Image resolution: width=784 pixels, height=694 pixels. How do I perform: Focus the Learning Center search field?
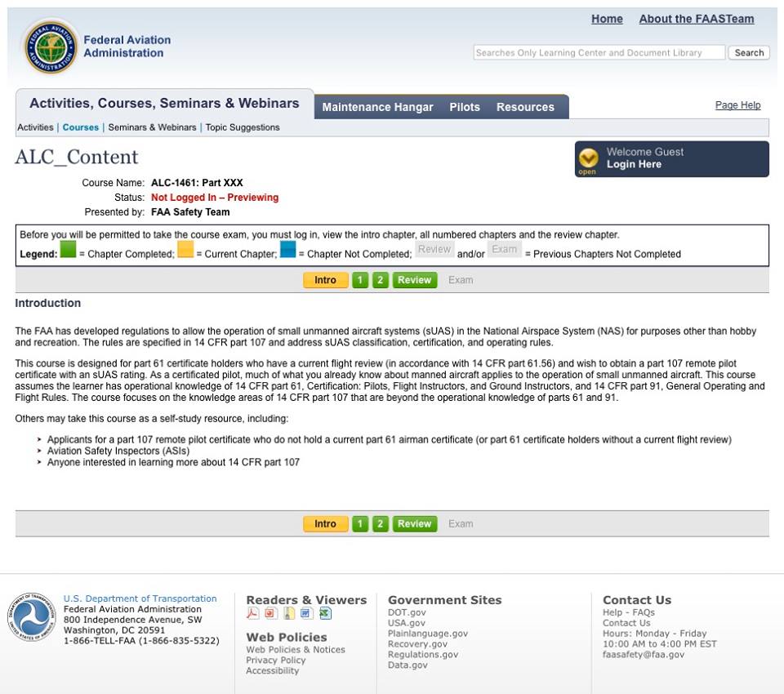coord(599,52)
